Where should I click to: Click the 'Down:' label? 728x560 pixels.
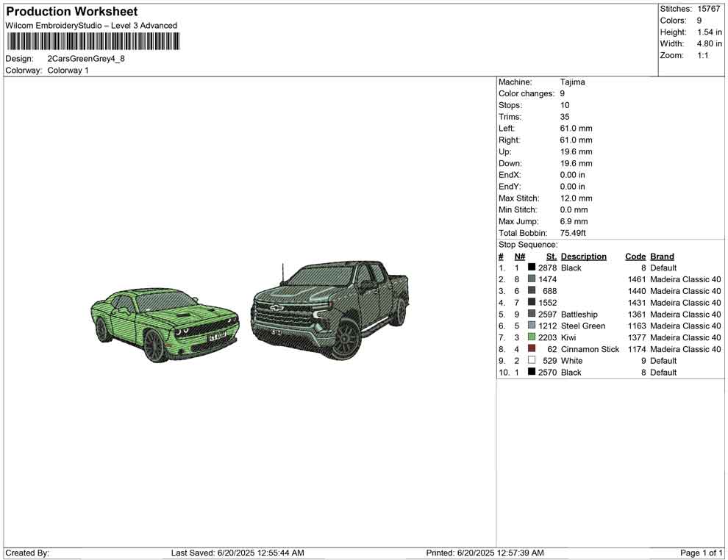coord(510,163)
